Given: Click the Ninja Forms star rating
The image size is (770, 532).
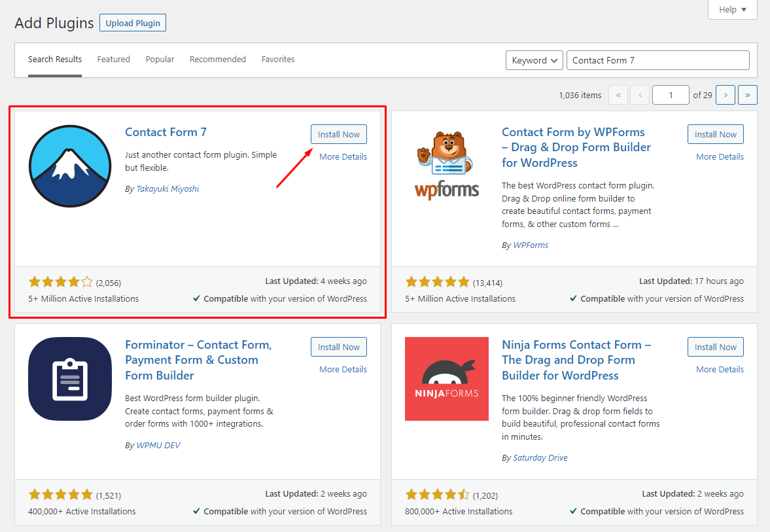Looking at the screenshot, I should coord(437,495).
